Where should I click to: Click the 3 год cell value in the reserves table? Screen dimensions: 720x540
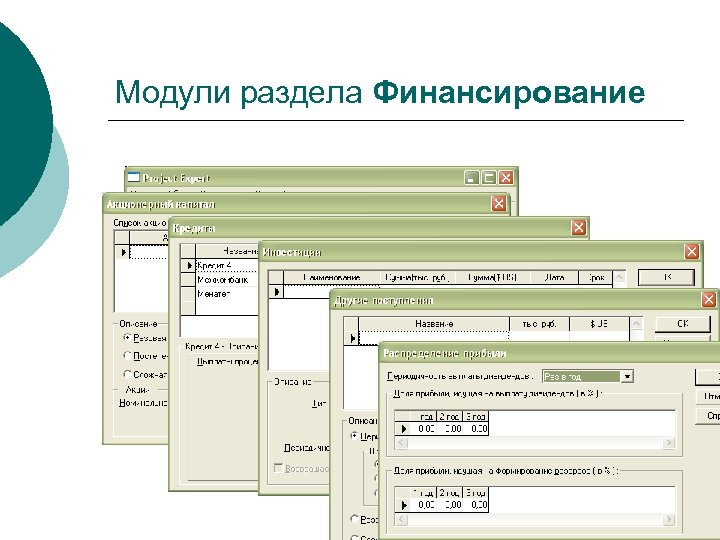(x=476, y=505)
